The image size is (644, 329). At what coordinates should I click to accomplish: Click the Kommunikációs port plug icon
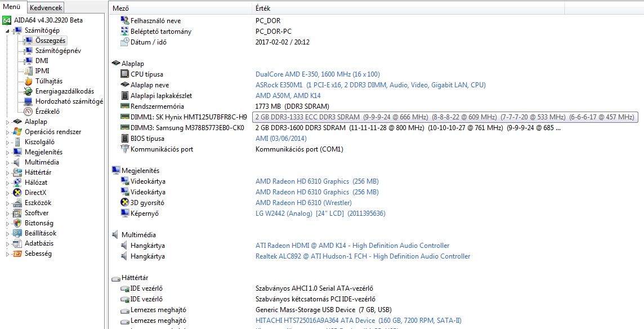(125, 149)
